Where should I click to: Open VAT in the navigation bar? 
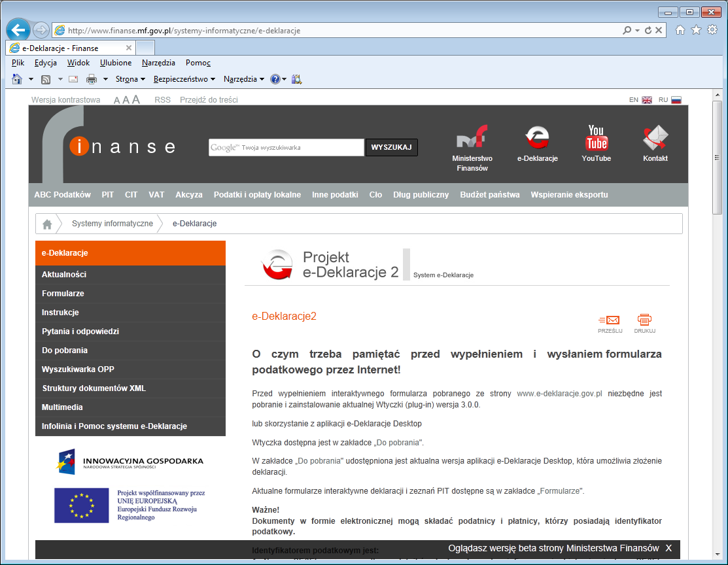(x=156, y=194)
